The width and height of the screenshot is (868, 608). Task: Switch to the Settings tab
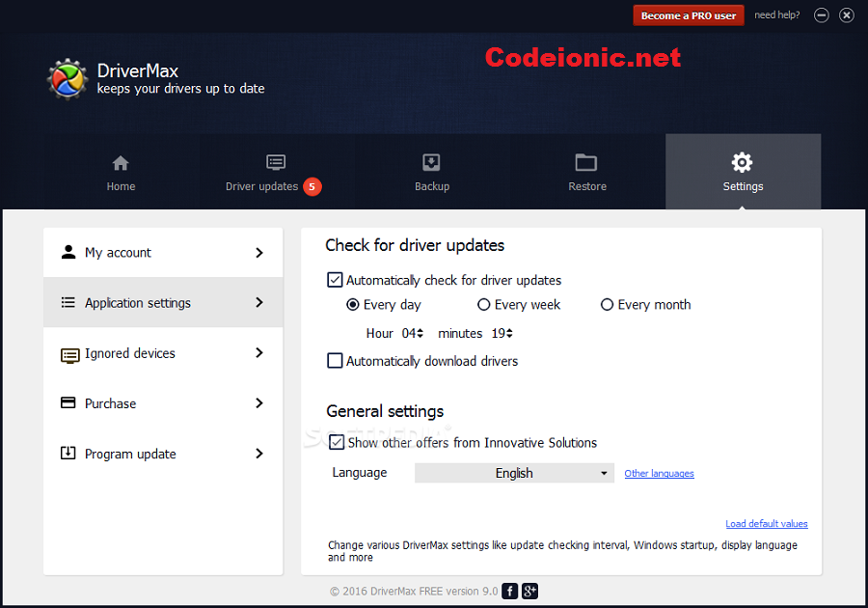[743, 172]
